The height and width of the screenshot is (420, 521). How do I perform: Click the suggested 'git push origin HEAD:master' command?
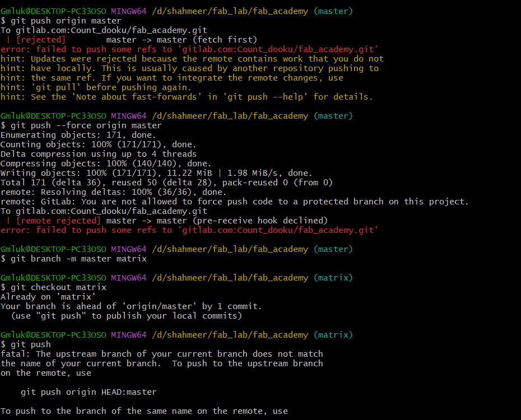[89, 392]
